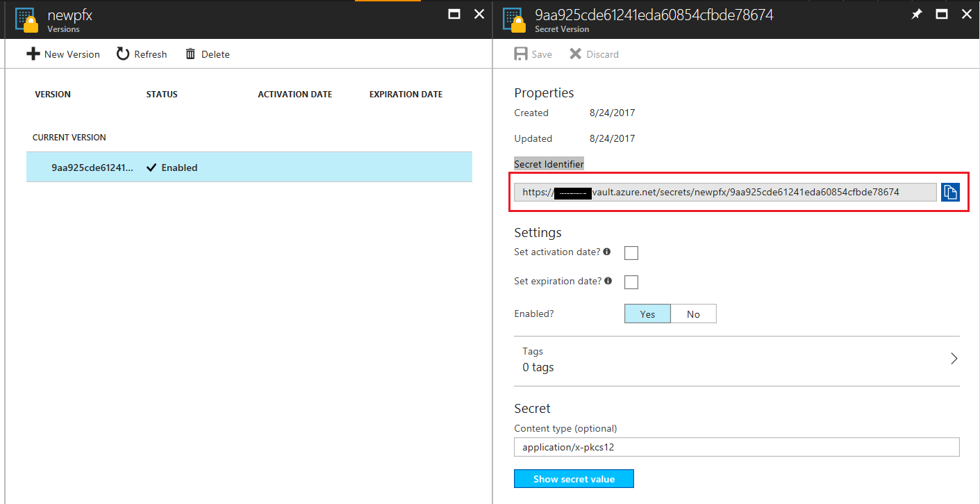The height and width of the screenshot is (504, 980).
Task: Discard changes to secret version
Action: 594,54
